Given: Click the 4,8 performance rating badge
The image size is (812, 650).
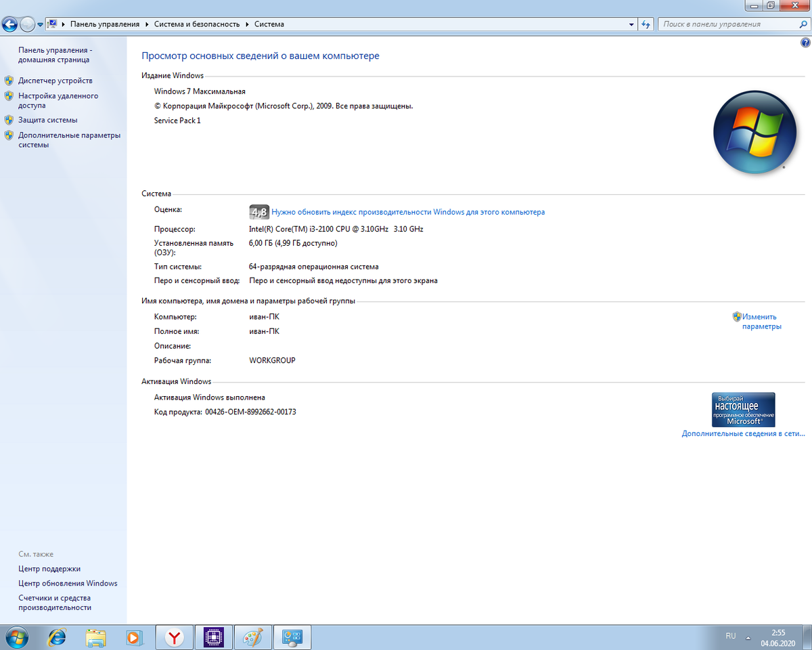Looking at the screenshot, I should click(x=258, y=212).
